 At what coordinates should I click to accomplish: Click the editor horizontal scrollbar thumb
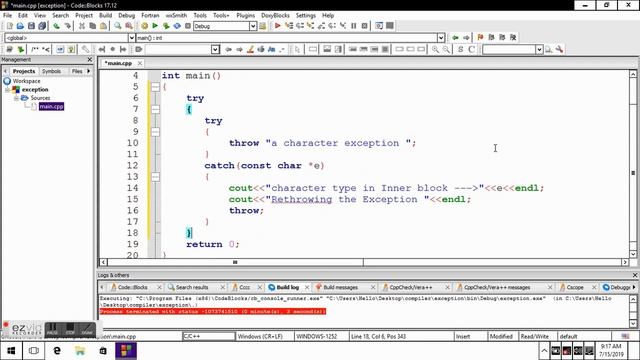pyautogui.click(x=235, y=262)
